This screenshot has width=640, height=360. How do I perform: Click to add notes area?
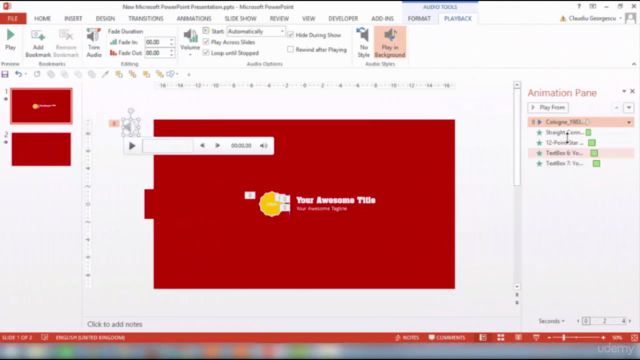click(x=115, y=324)
